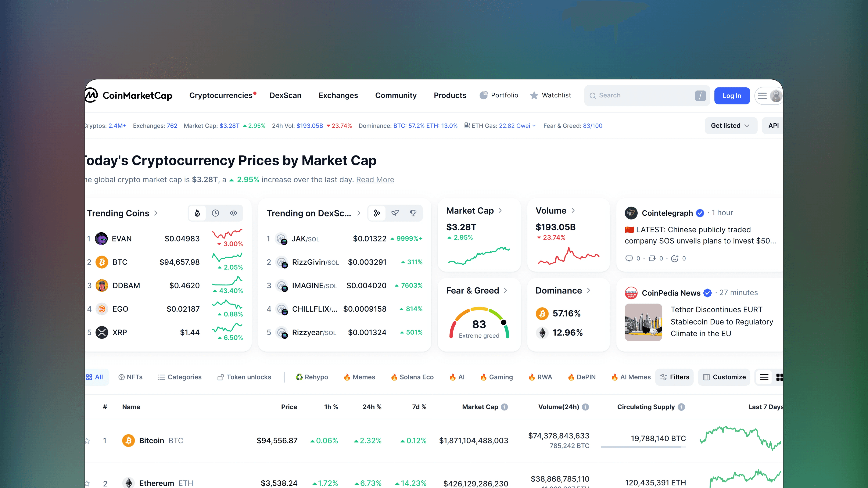Open the Get listed dropdown

click(x=731, y=125)
